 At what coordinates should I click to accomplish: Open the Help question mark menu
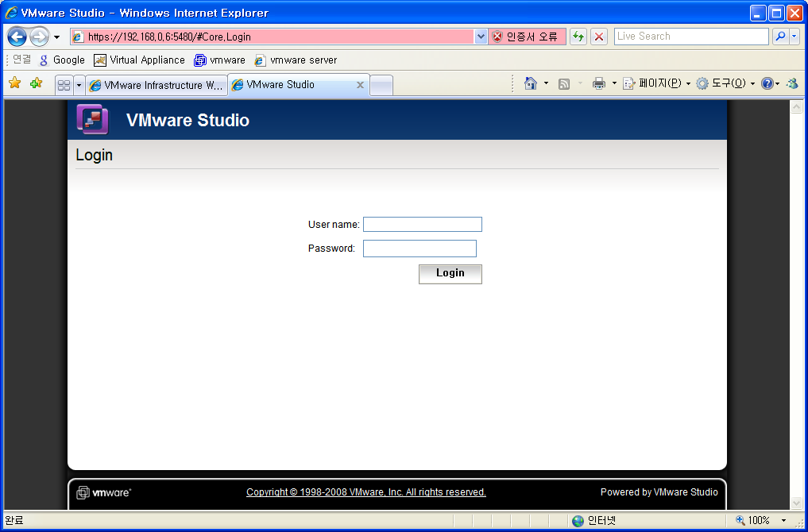pos(770,83)
